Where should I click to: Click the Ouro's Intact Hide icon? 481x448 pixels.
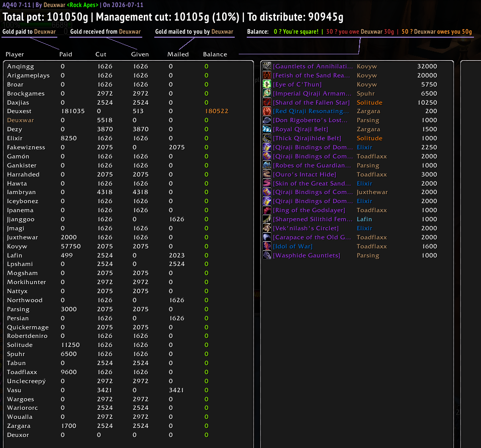tap(267, 174)
